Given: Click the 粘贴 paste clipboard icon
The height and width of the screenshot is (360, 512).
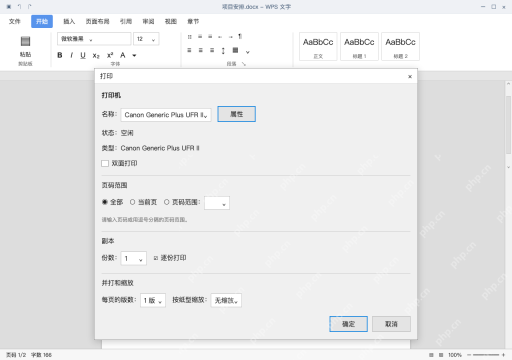Looking at the screenshot, I should (25, 41).
